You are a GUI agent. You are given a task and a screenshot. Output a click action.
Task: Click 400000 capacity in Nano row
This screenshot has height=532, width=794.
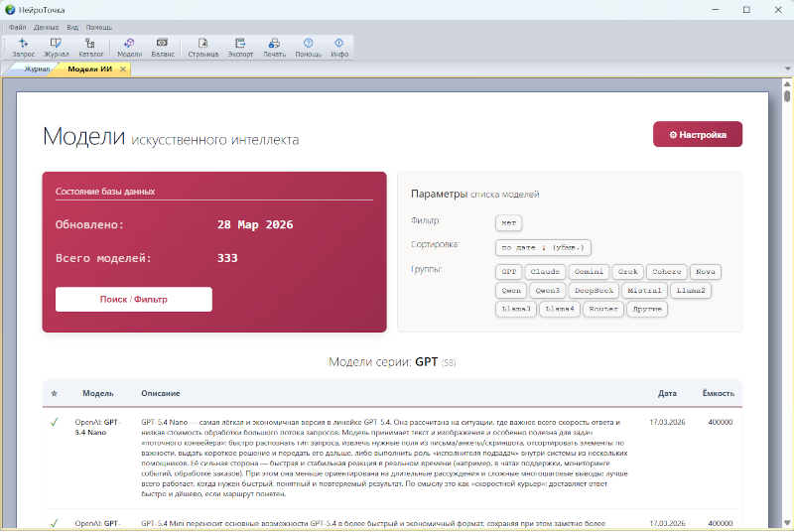coord(721,422)
